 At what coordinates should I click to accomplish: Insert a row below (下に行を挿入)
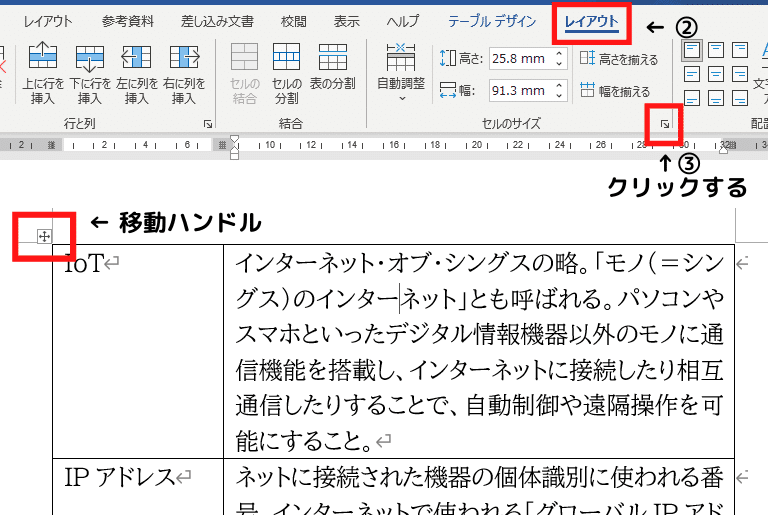coord(90,73)
